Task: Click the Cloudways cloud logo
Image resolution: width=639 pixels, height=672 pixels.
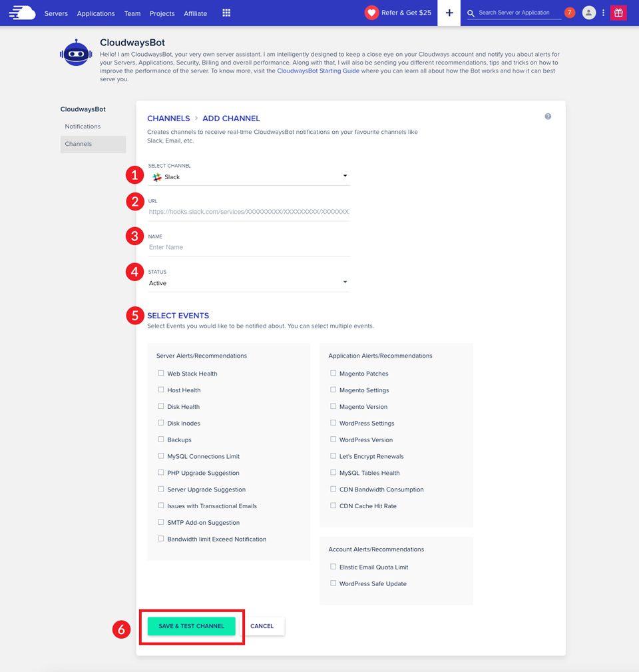Action: click(x=22, y=13)
